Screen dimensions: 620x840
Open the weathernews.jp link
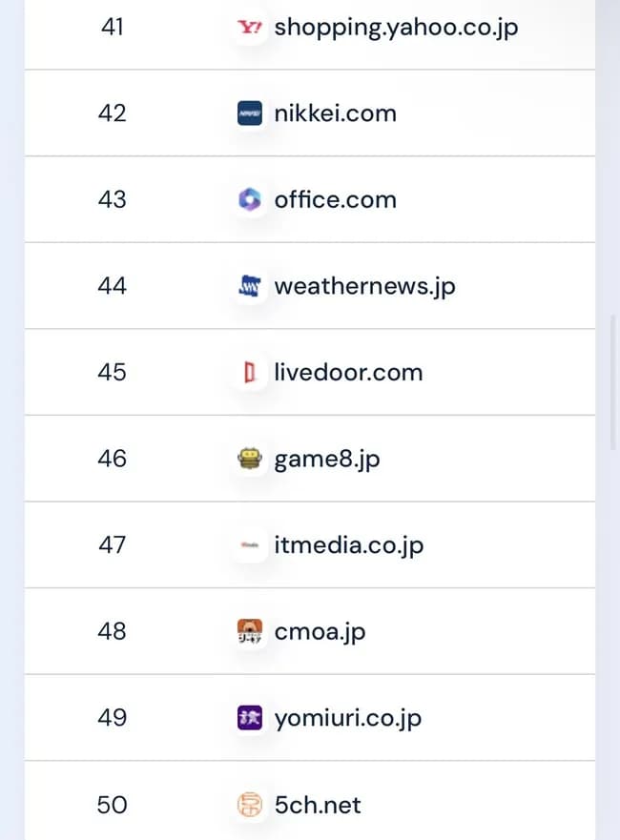[365, 286]
